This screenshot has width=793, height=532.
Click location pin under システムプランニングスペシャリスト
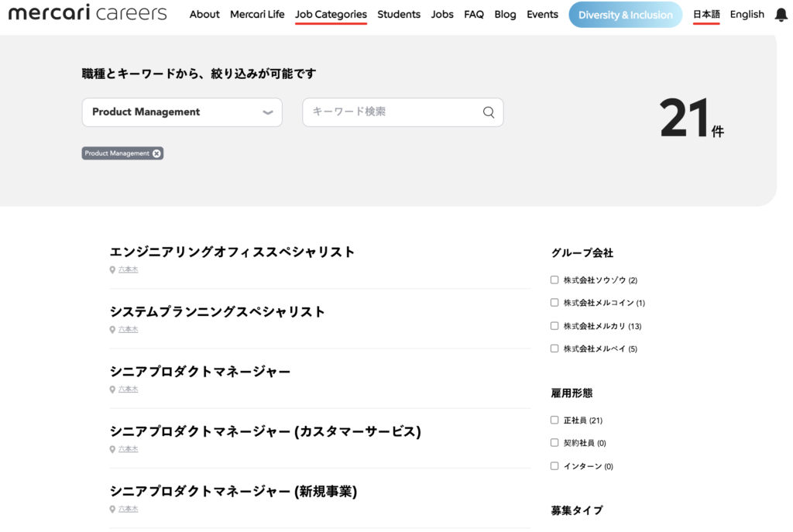point(112,330)
